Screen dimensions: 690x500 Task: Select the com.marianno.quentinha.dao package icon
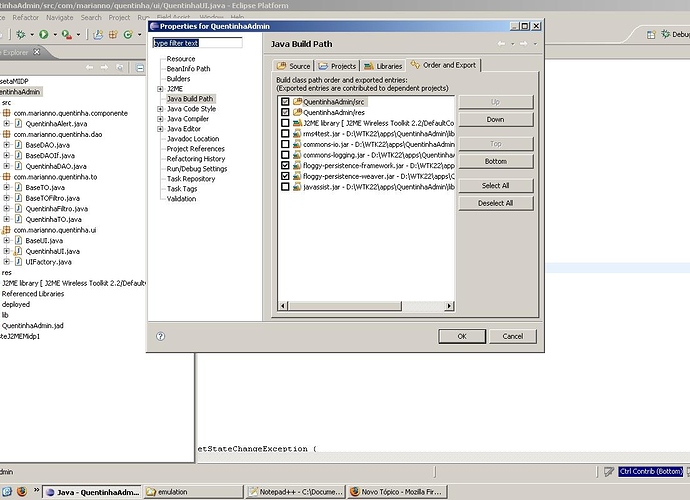pyautogui.click(x=6, y=134)
